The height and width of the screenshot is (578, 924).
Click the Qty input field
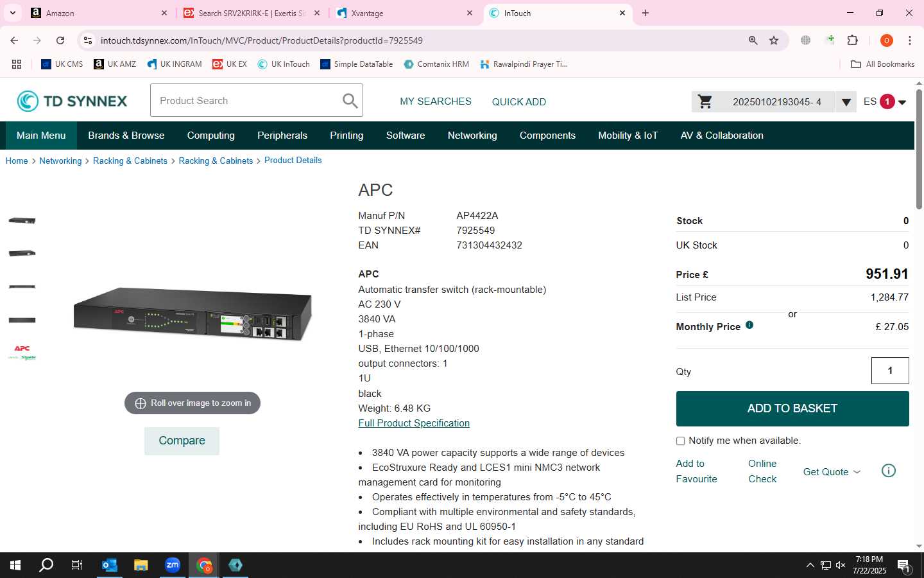(890, 371)
